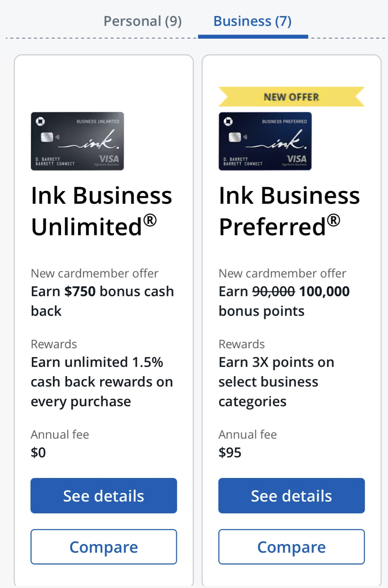Viewport: 388px width, 588px height.
Task: Open Ink Business Unlimited title link
Action: click(x=101, y=211)
